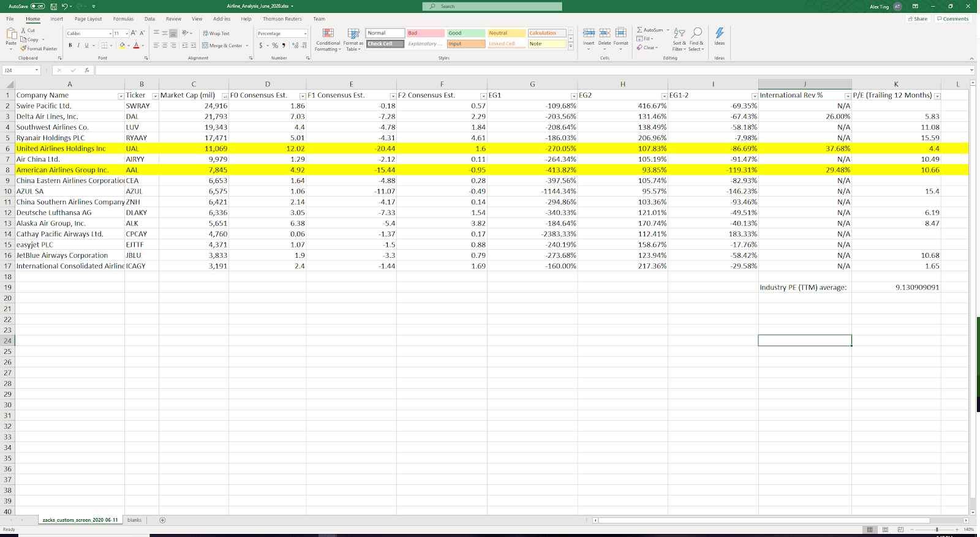Viewport: 980px width, 537px height.
Task: Increase the font size
Action: coord(134,33)
